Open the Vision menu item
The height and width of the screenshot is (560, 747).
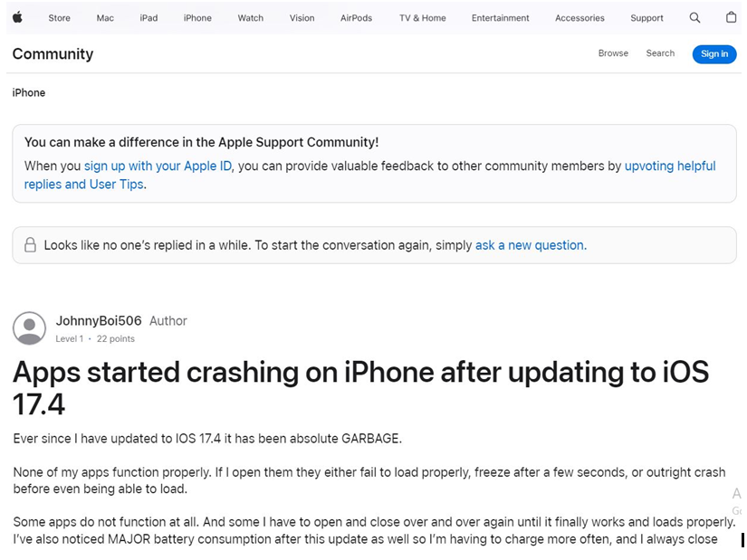click(302, 18)
